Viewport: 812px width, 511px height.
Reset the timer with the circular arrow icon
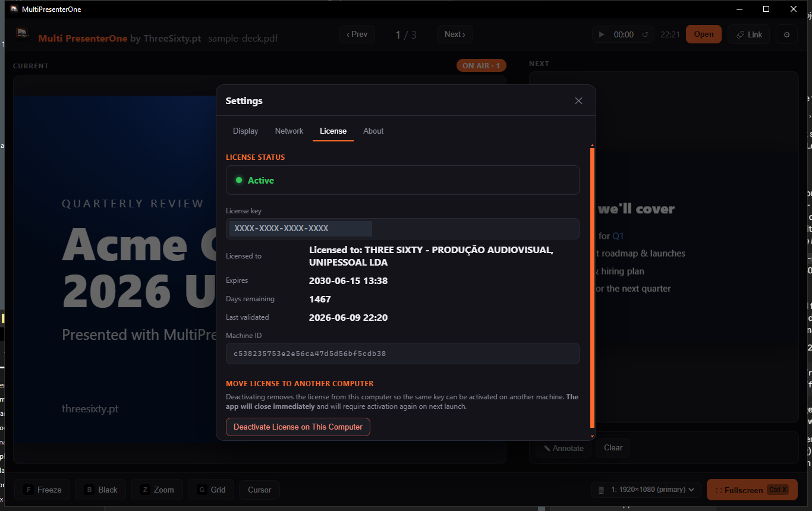pos(646,34)
